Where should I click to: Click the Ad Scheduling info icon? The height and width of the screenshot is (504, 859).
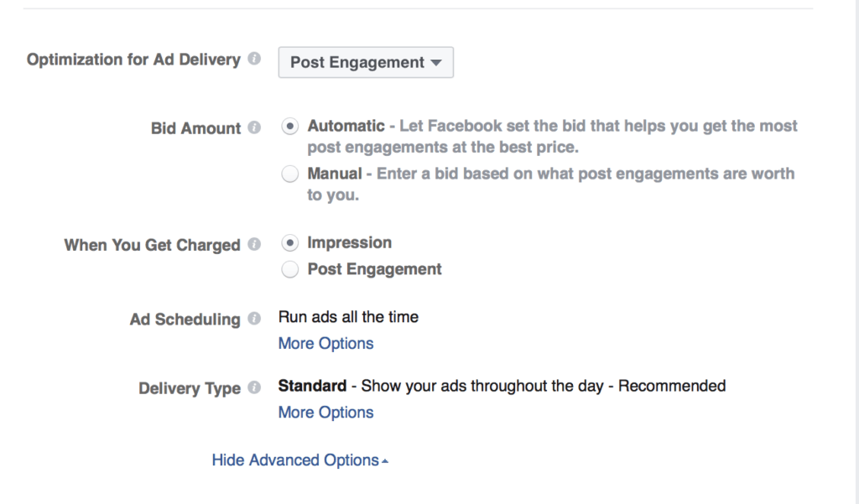tap(254, 320)
